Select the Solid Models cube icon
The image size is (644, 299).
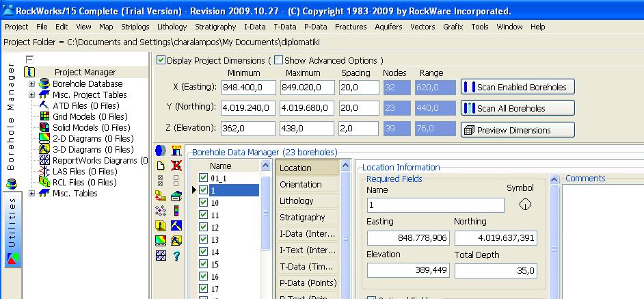click(44, 127)
